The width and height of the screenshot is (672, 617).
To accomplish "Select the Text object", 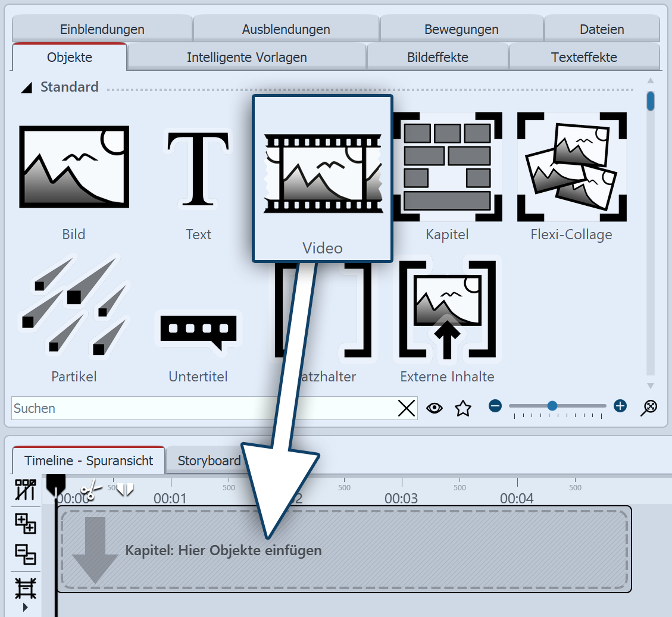I will coord(198,167).
